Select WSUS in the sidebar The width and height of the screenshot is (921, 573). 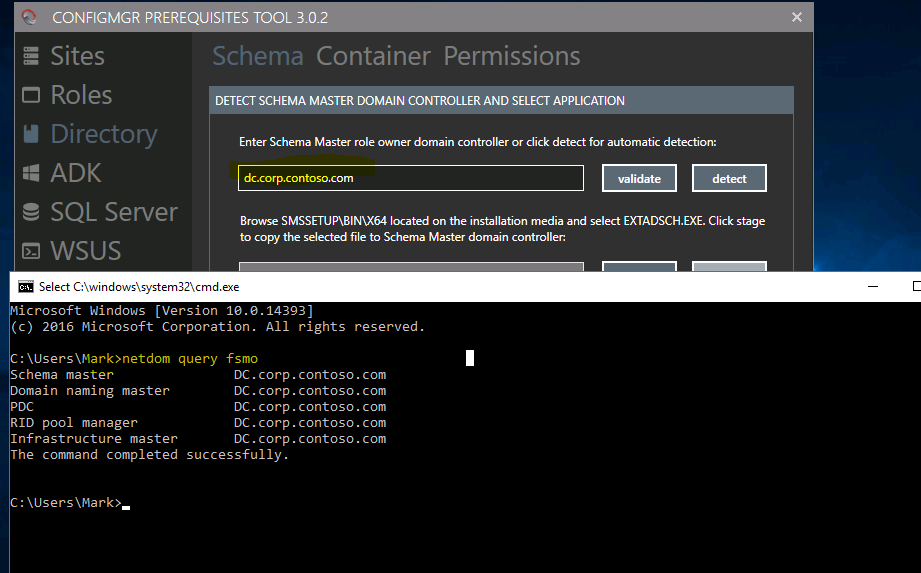86,251
